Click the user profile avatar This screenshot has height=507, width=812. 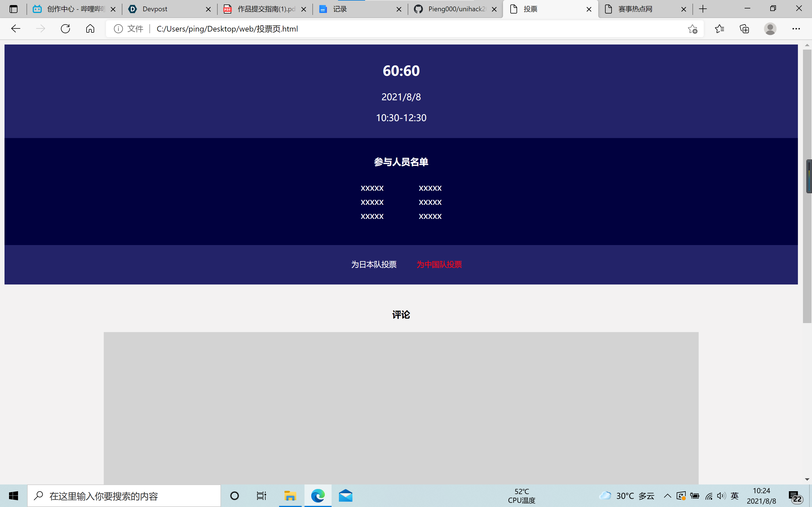(770, 29)
